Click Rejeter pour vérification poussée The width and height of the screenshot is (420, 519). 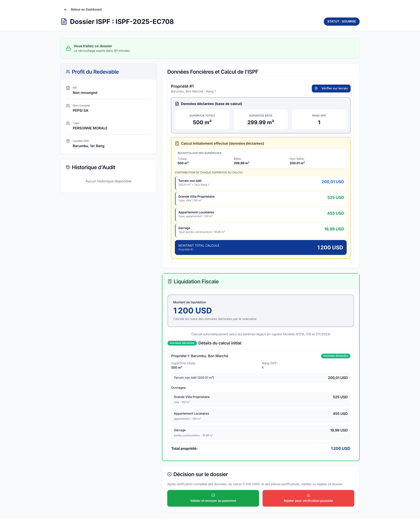click(308, 498)
